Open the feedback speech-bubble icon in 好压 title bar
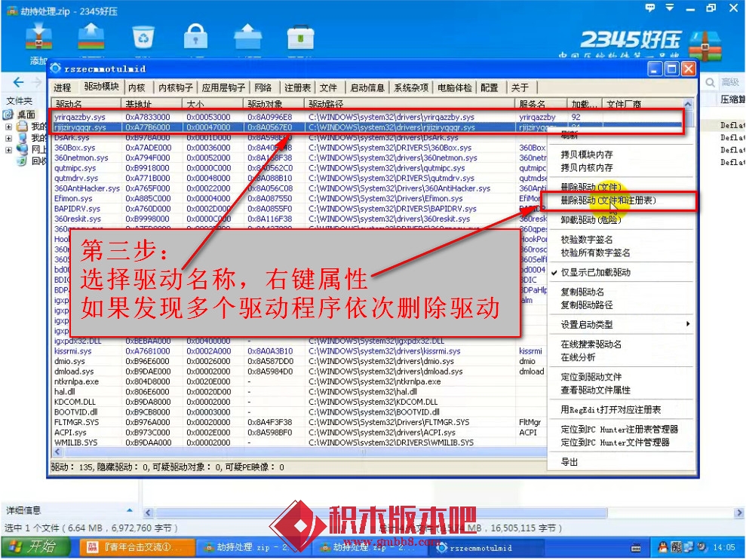This screenshot has width=746, height=560. pos(650,8)
